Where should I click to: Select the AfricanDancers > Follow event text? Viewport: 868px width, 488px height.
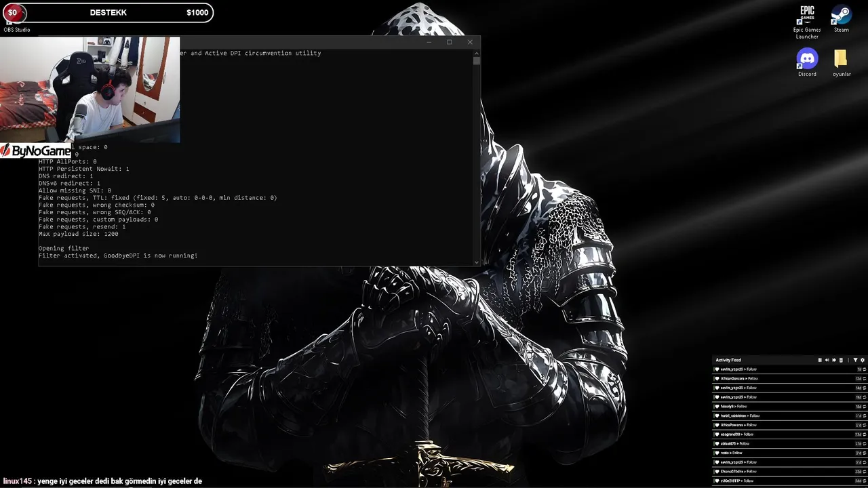[x=739, y=379]
